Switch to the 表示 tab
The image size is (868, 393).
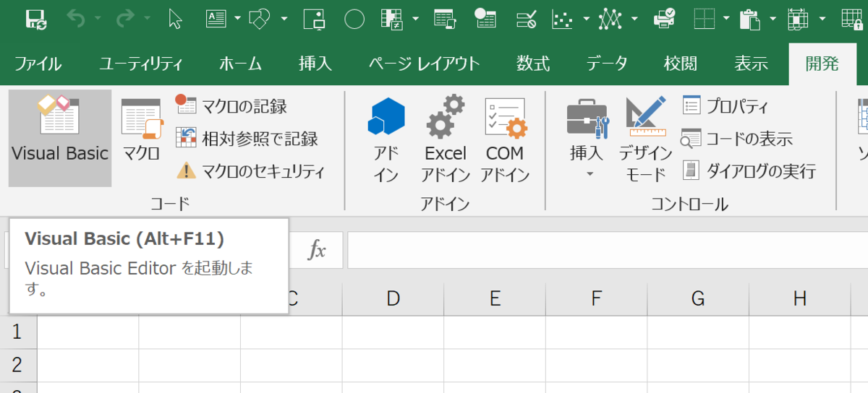tap(751, 64)
